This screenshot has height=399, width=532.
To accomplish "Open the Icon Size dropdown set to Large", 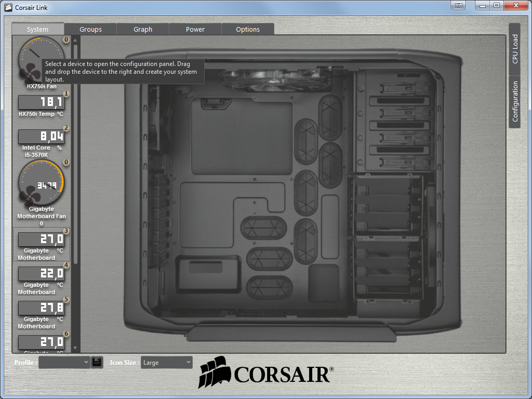I will pyautogui.click(x=167, y=362).
